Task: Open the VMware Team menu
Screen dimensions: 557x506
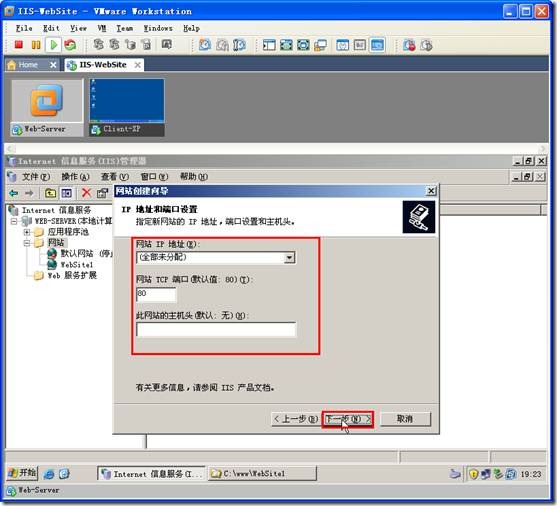Action: [x=125, y=28]
